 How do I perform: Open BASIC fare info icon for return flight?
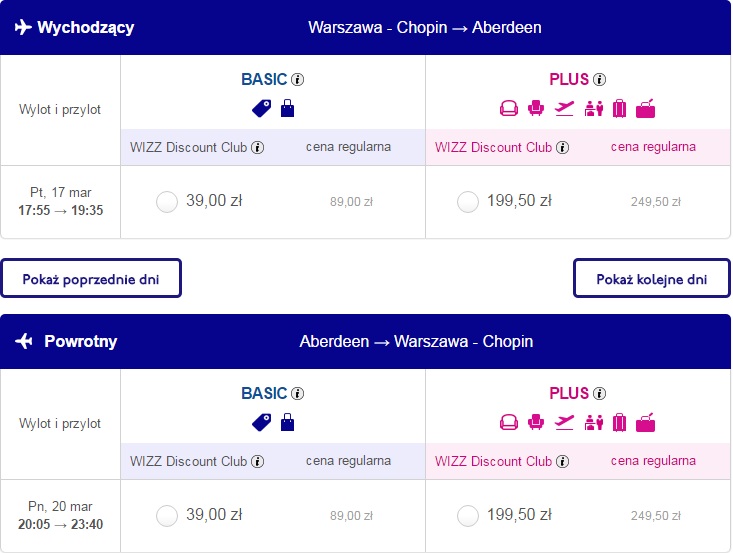pos(297,394)
